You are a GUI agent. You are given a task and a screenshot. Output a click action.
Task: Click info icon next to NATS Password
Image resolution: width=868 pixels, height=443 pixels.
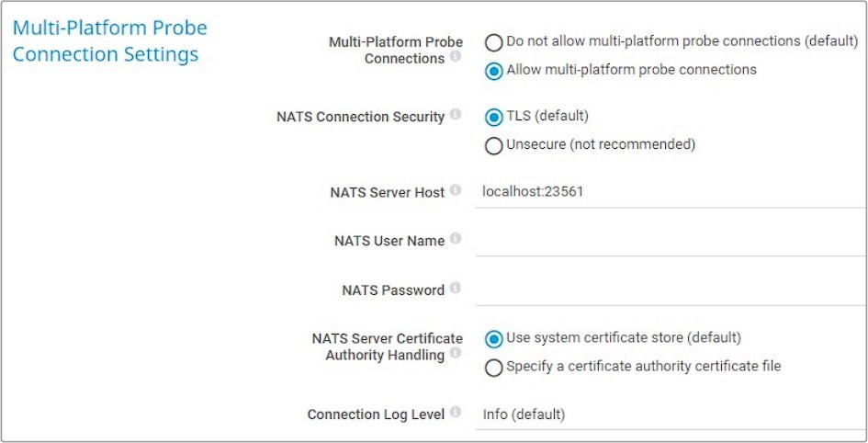(457, 289)
